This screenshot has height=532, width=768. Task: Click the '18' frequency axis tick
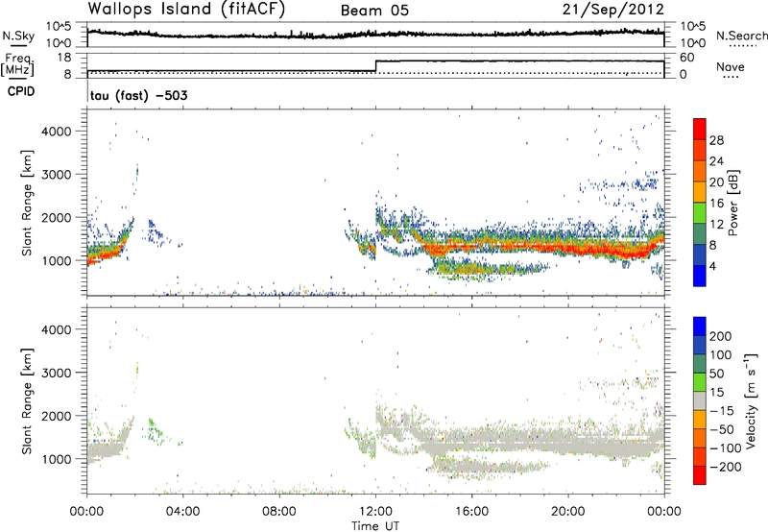point(64,58)
